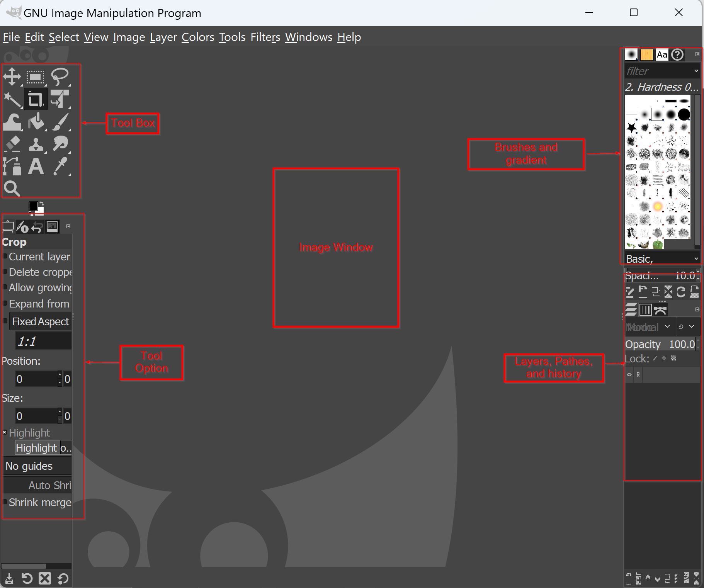Image resolution: width=704 pixels, height=588 pixels.
Task: Switch to the Patterns tab
Action: click(x=646, y=54)
